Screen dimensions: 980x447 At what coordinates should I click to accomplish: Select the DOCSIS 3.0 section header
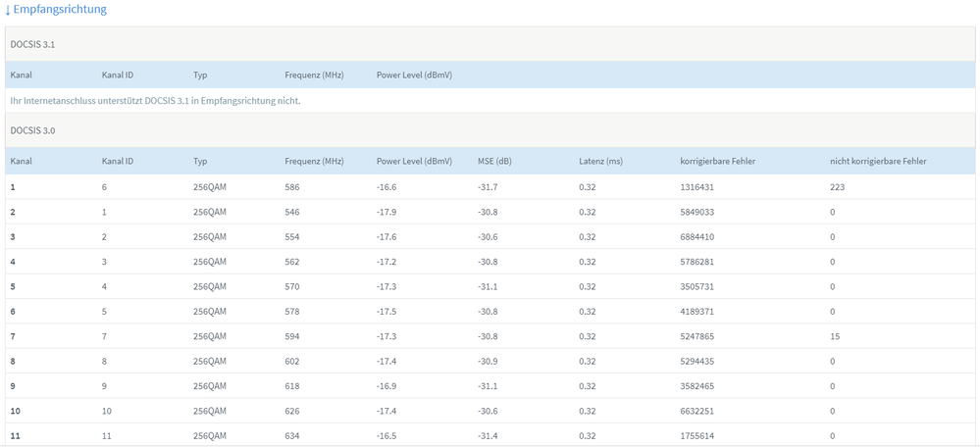tap(490, 130)
